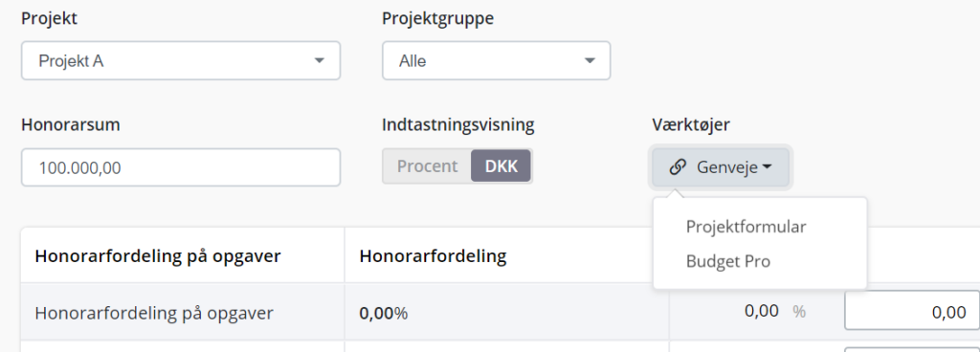Click the Honorarsum field with 100.000,00
The image size is (980, 352).
point(181,167)
